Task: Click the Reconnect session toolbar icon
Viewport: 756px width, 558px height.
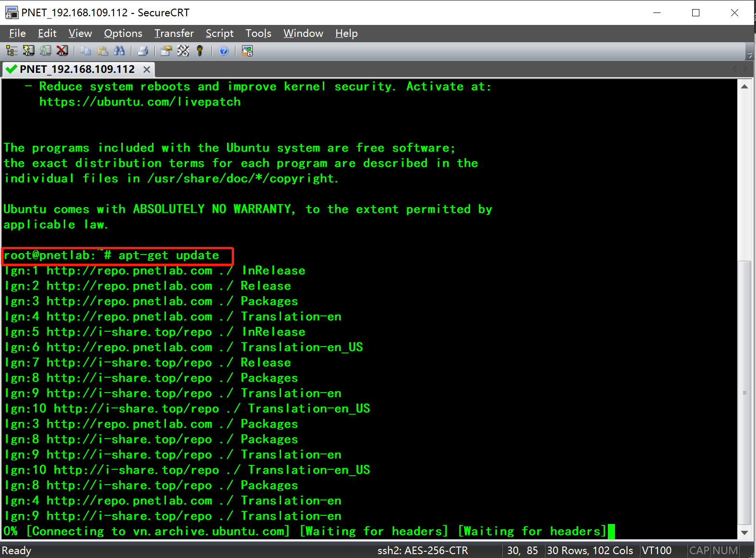Action: [x=46, y=51]
